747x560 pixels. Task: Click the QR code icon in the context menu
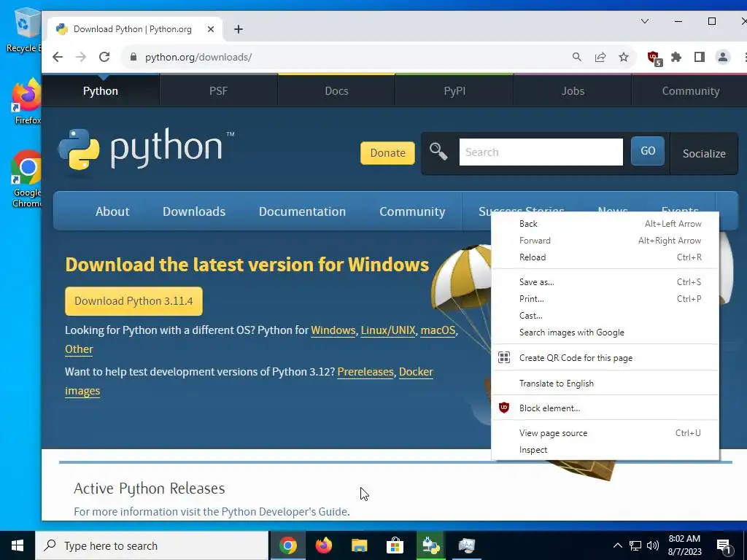[x=504, y=357]
